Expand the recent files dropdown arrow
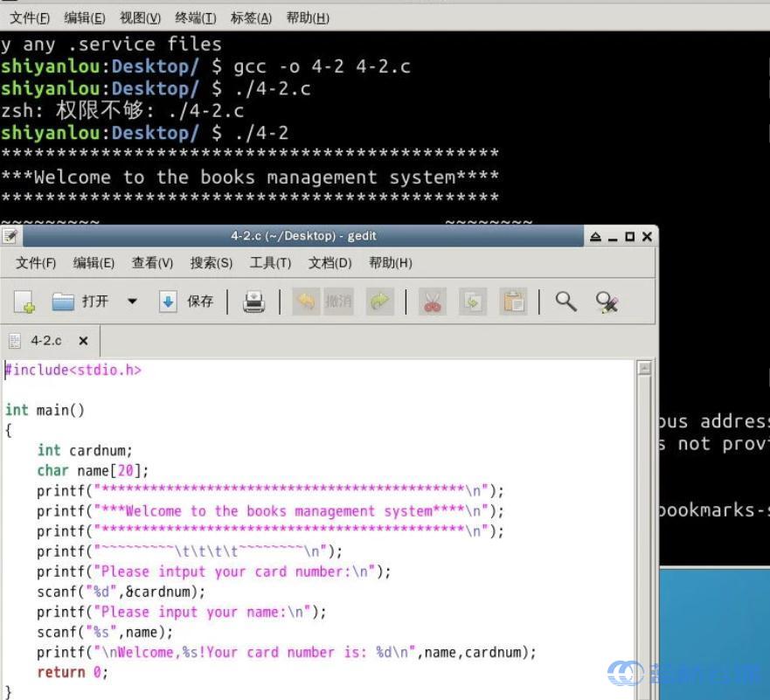This screenshot has width=770, height=700. coord(132,301)
